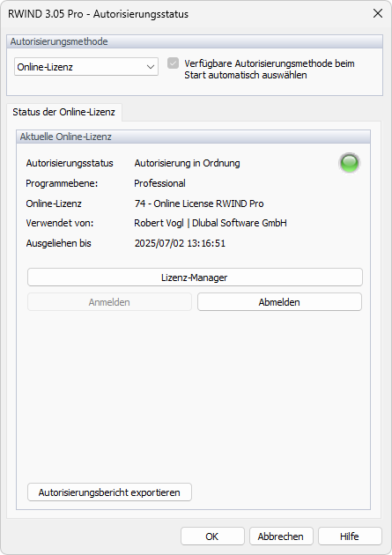Click the 'Autorisierungsstatus' row label
Viewport: 392px width, 555px height.
pos(70,163)
